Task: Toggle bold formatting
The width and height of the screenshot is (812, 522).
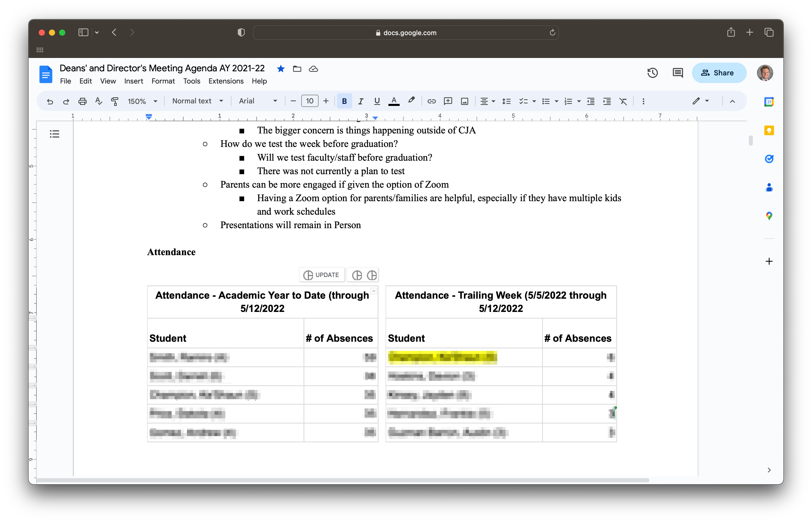Action: pos(344,101)
